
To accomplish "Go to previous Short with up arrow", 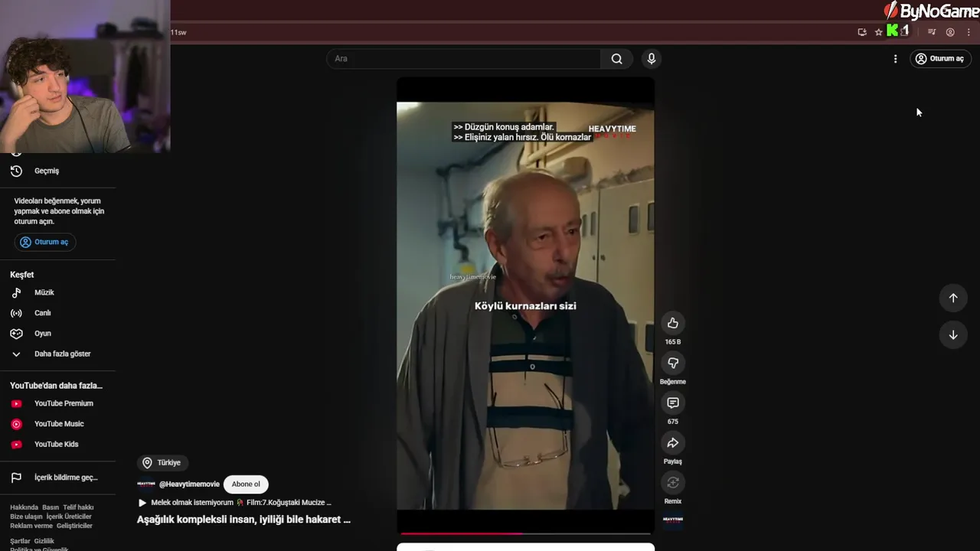I will point(953,298).
